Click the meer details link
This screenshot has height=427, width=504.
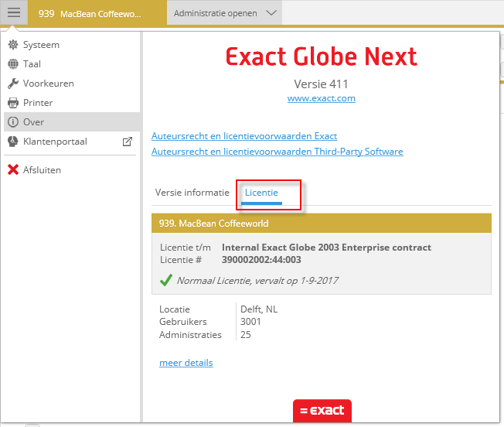(186, 363)
